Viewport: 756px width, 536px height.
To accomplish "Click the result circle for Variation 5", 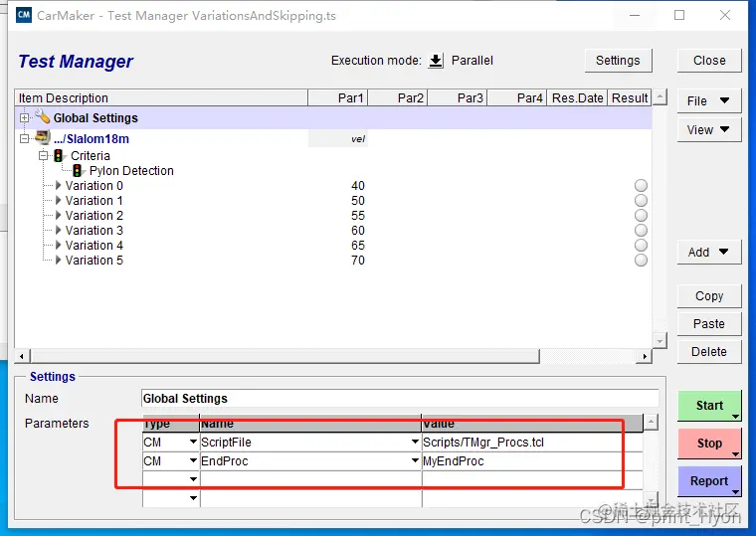I will 641,261.
